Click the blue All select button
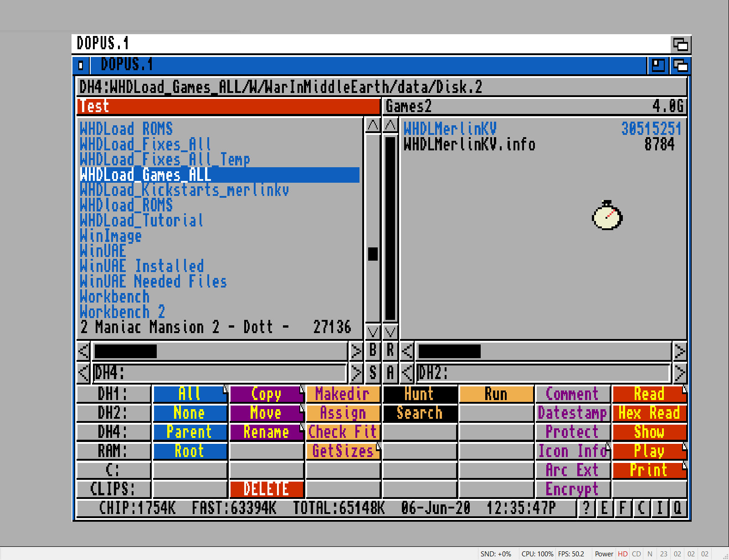Viewport: 729px width, 560px height. click(x=190, y=394)
